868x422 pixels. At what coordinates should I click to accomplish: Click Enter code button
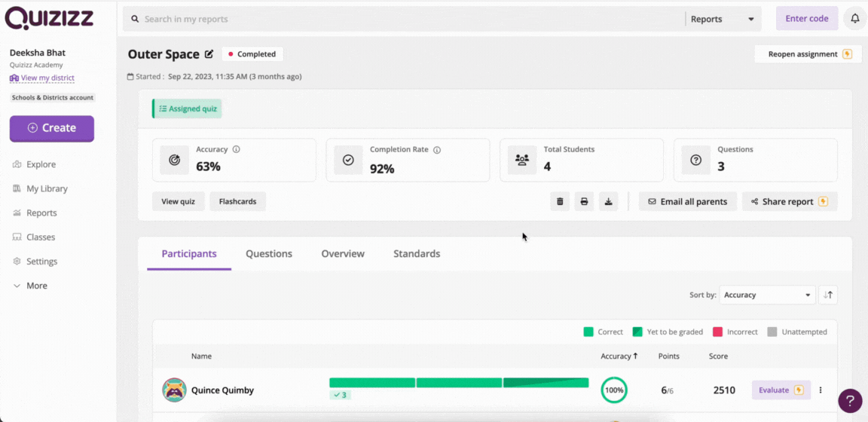tap(807, 18)
